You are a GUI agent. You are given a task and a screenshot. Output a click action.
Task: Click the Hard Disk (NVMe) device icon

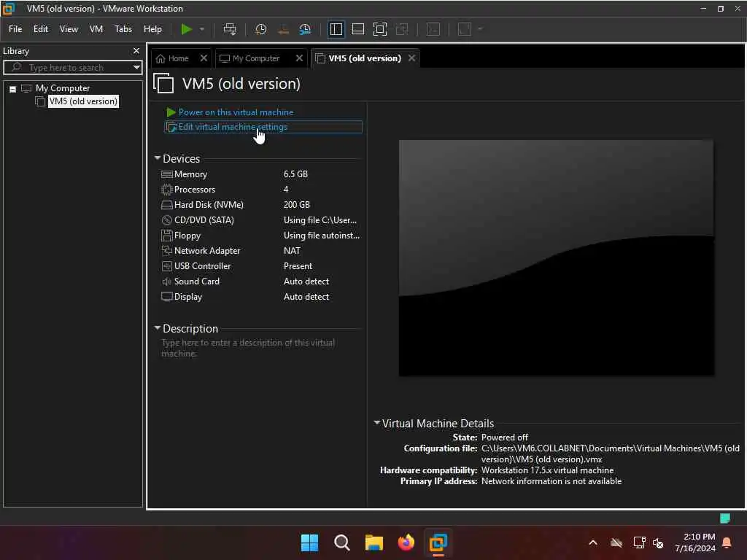tap(167, 205)
